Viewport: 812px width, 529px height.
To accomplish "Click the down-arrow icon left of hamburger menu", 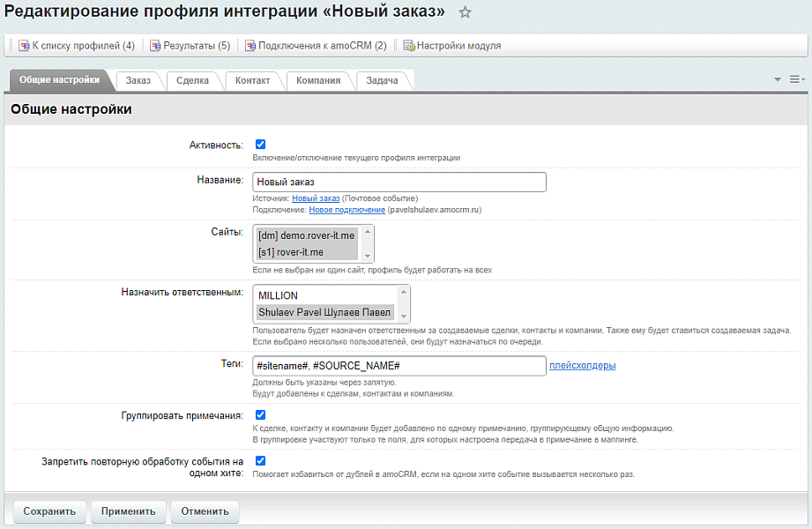I will pyautogui.click(x=776, y=78).
